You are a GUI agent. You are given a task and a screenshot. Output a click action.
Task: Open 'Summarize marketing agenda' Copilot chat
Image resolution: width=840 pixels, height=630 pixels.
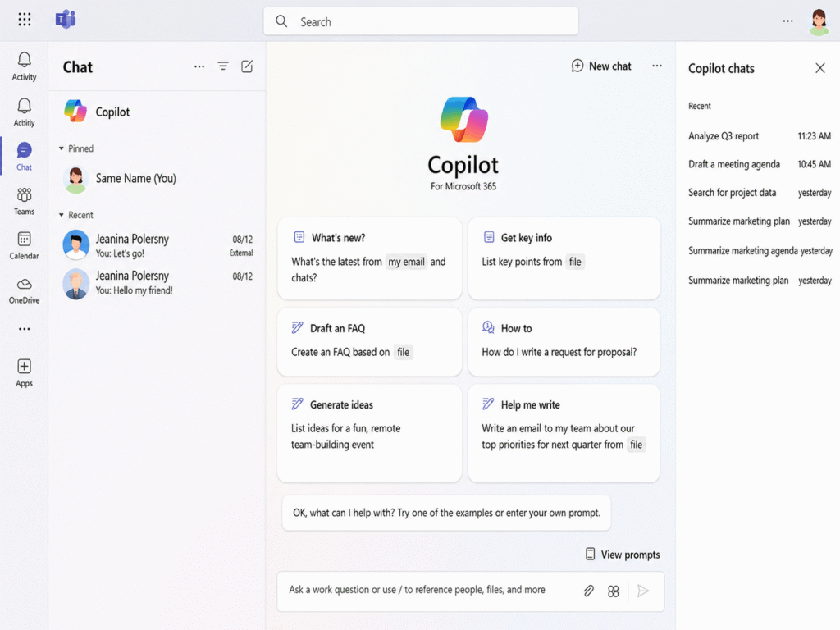coord(760,251)
